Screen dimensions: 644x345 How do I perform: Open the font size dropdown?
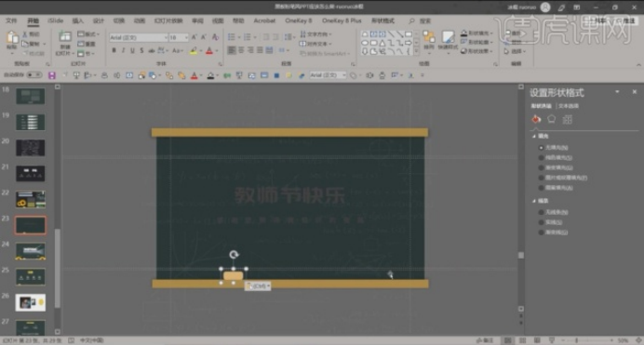pyautogui.click(x=186, y=37)
